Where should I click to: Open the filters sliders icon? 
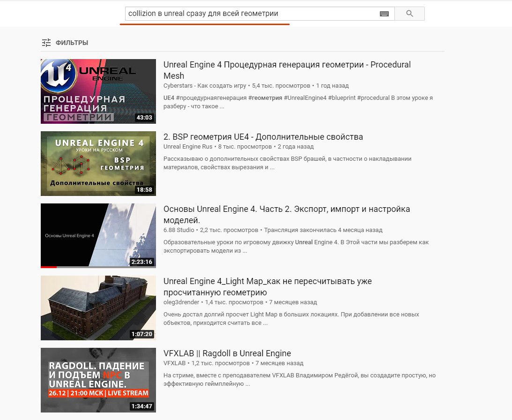coord(46,43)
